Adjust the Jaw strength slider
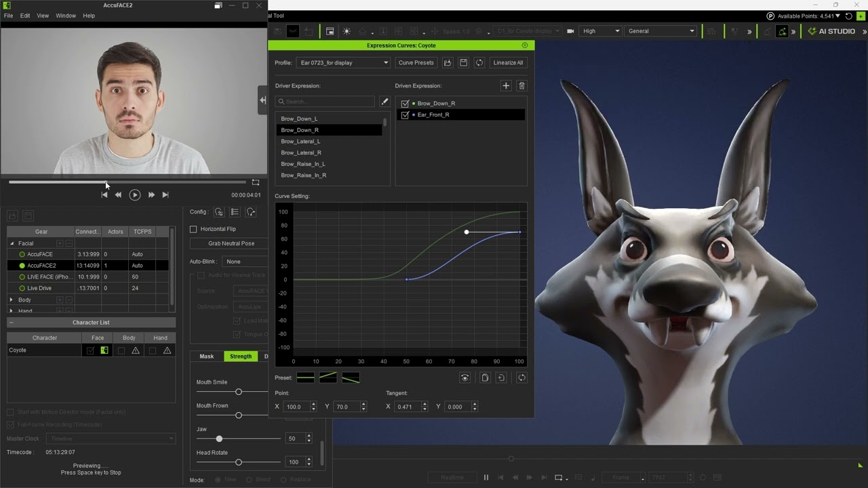This screenshot has width=868, height=488. click(x=219, y=439)
